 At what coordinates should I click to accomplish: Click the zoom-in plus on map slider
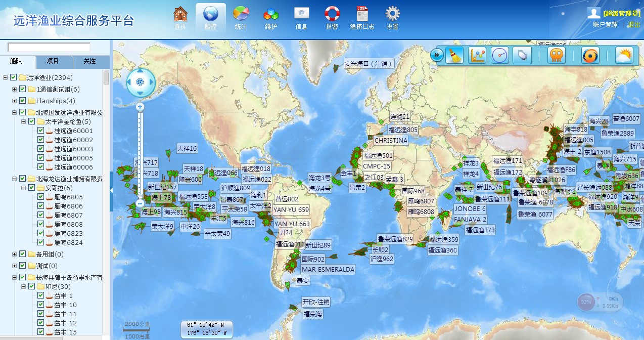click(x=141, y=107)
